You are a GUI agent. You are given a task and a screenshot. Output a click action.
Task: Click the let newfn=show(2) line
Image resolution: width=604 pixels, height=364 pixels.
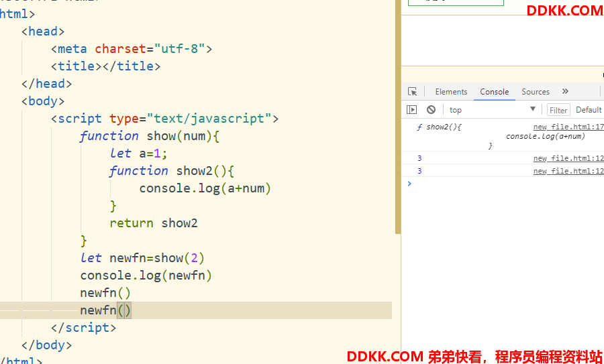click(x=142, y=258)
